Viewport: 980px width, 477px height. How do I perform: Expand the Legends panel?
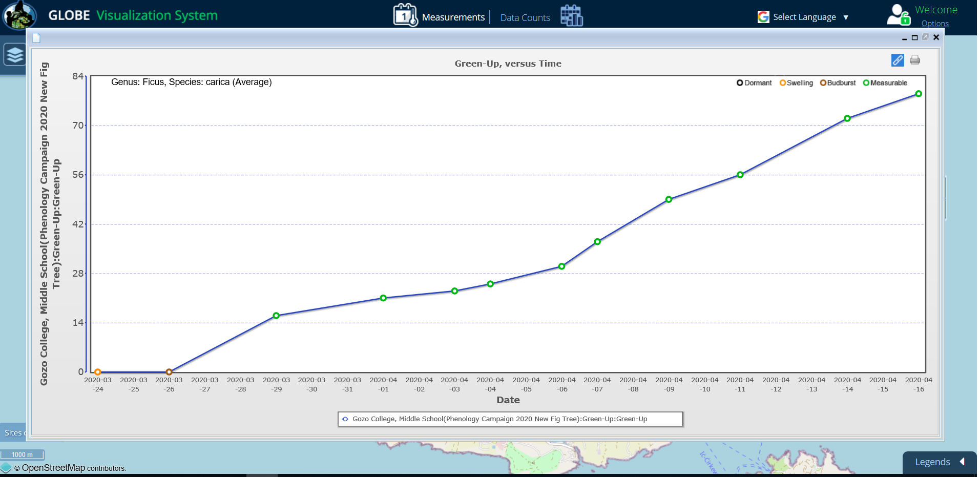(939, 462)
